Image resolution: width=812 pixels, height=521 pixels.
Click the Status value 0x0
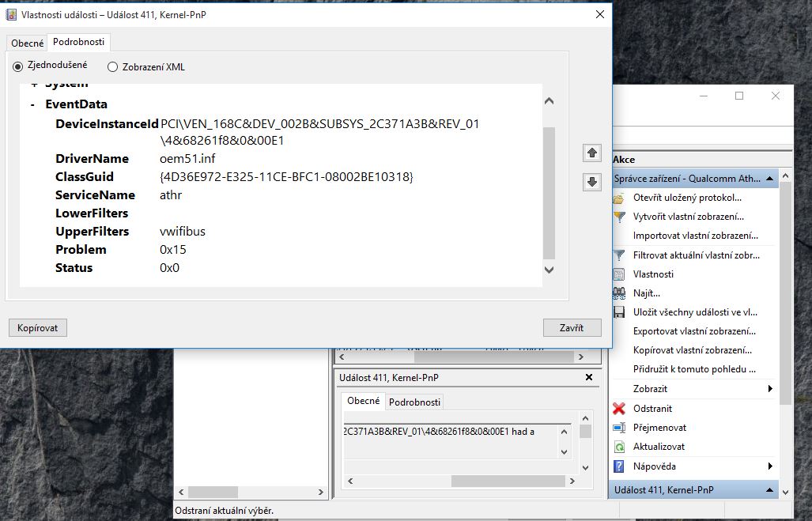coord(169,268)
